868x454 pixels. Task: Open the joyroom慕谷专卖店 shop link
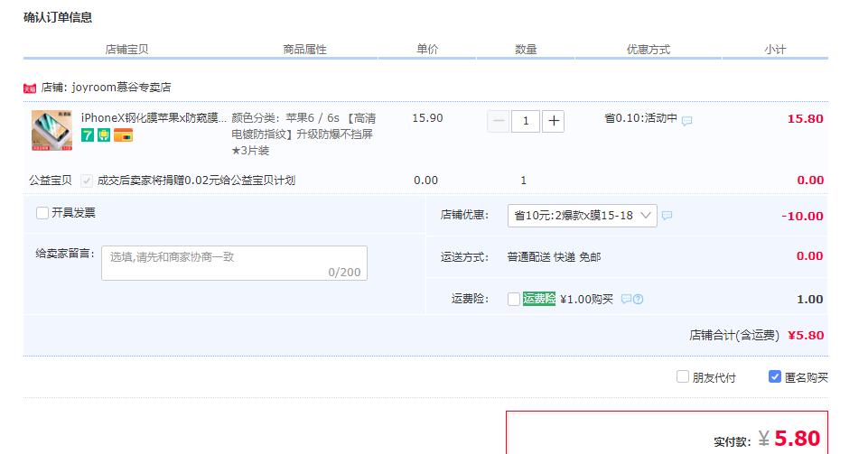click(121, 88)
